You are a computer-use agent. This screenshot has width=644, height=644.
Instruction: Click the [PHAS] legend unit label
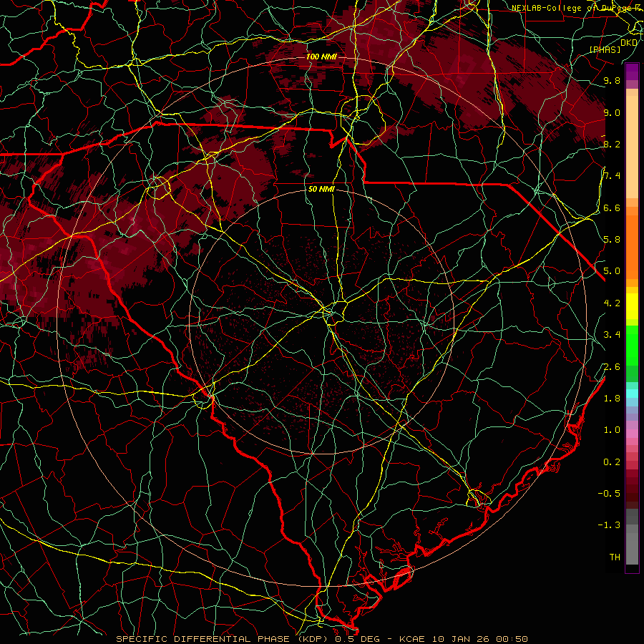pyautogui.click(x=605, y=49)
